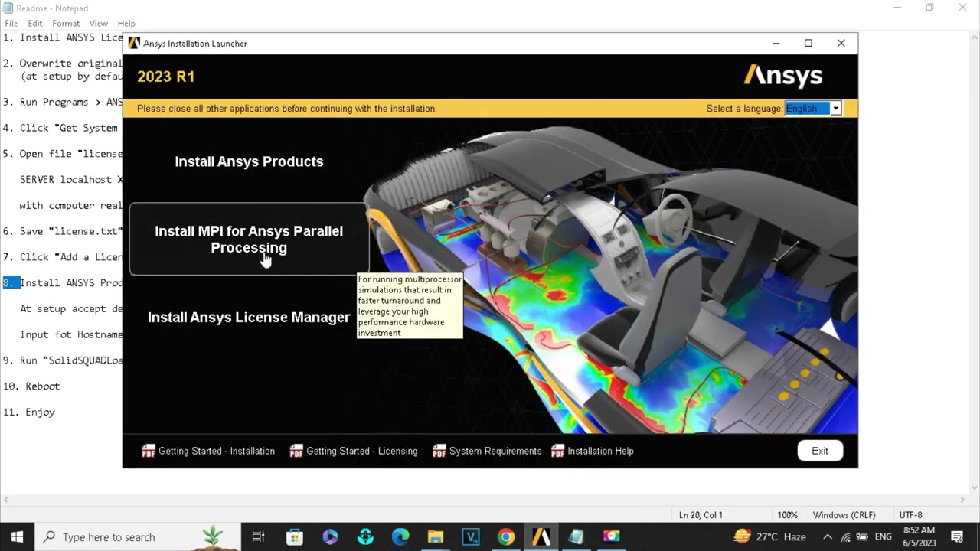The image size is (980, 551).
Task: Click PDF icon beside System Requirements
Action: coord(439,451)
